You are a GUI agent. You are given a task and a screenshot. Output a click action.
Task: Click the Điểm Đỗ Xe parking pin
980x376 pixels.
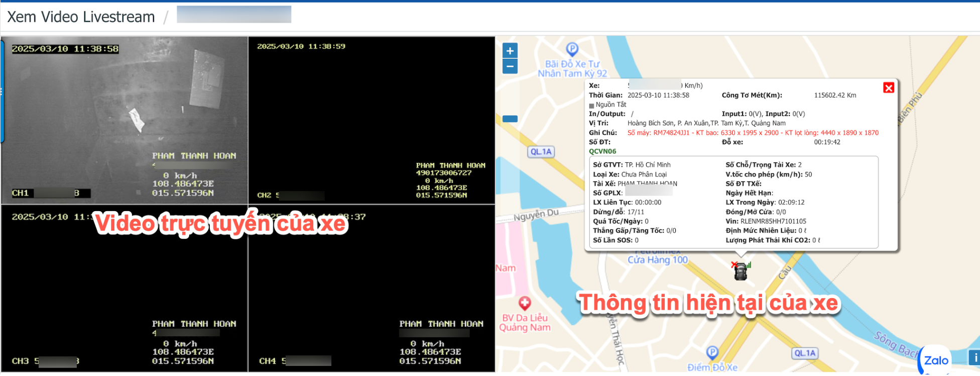coord(712,352)
